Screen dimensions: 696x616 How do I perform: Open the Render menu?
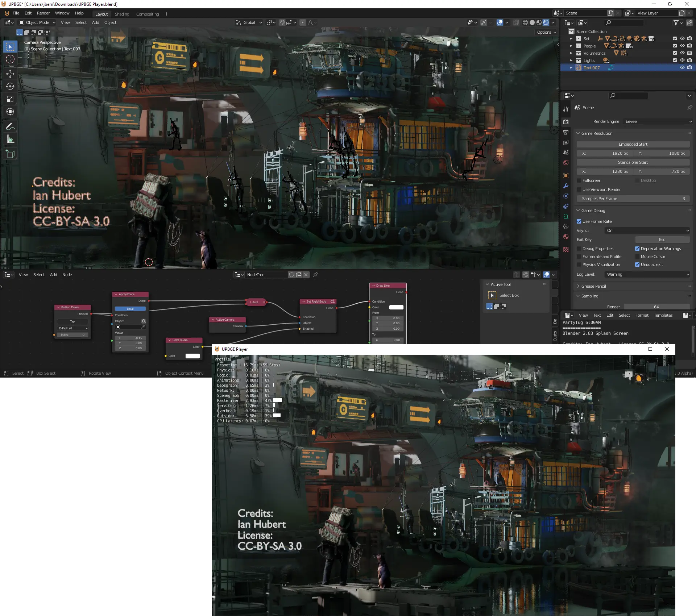pyautogui.click(x=43, y=13)
